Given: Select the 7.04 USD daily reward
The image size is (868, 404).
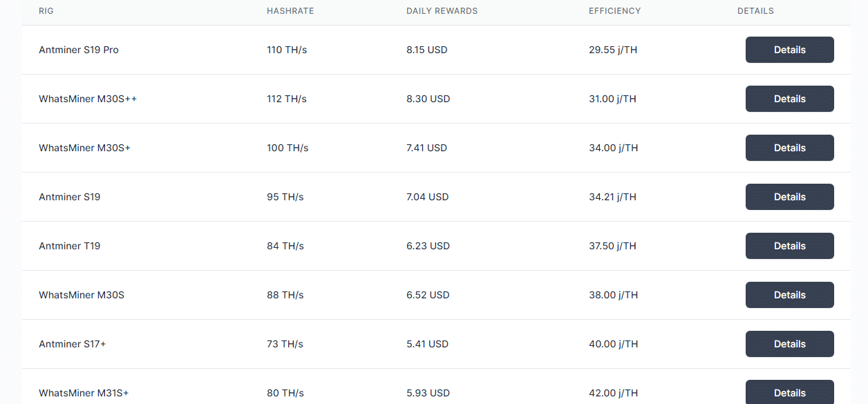Looking at the screenshot, I should click(427, 197).
